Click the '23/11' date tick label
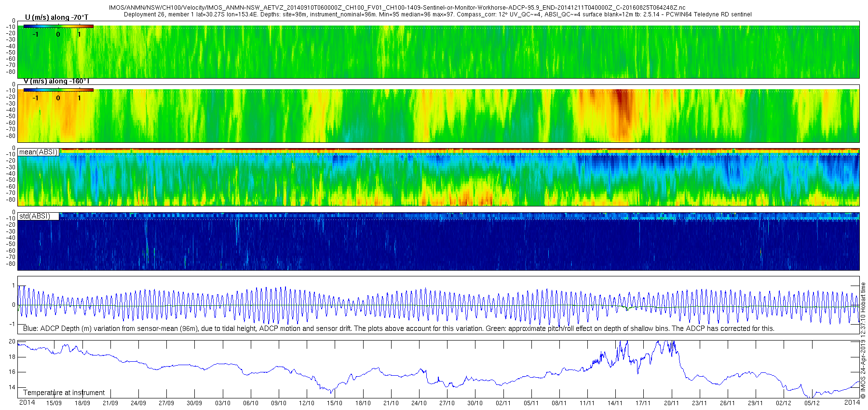Screen dimensions: 868x410 699,403
